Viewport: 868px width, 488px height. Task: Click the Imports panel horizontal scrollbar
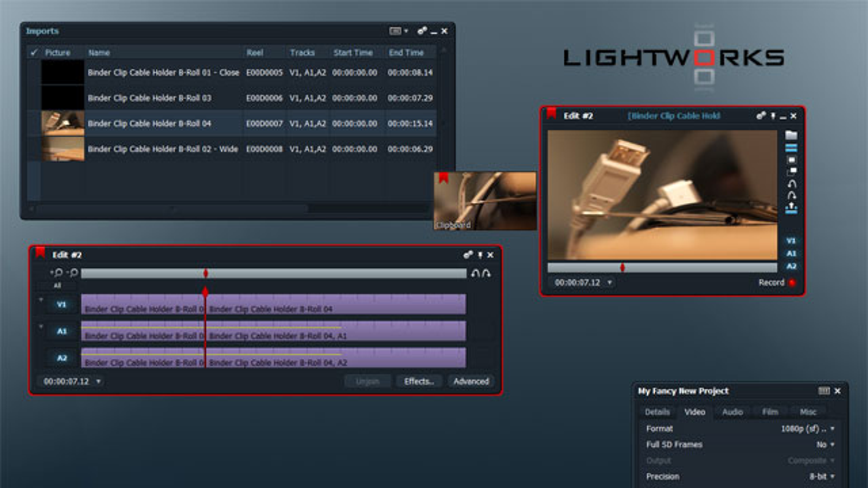point(173,208)
